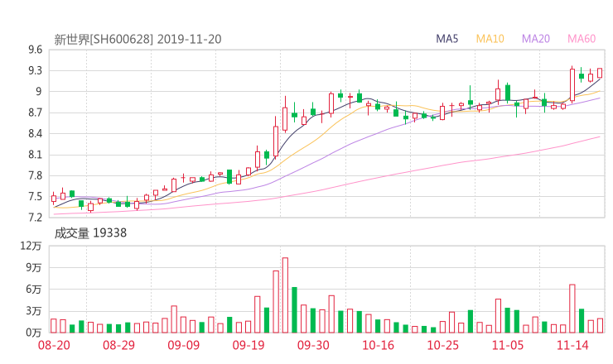Click the 10-25 date axis label
613x364 pixels.
(x=443, y=345)
